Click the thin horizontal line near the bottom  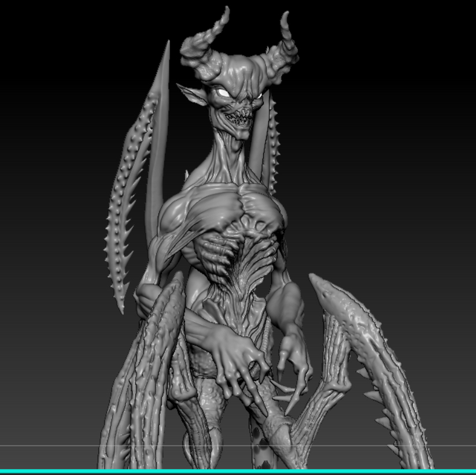point(238,446)
